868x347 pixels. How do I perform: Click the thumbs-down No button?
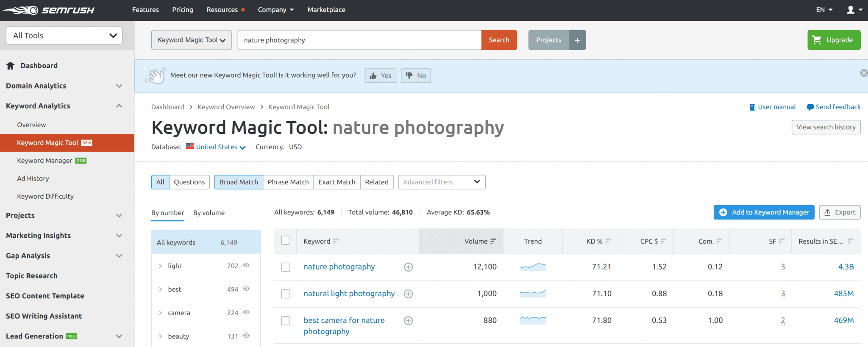tap(416, 75)
